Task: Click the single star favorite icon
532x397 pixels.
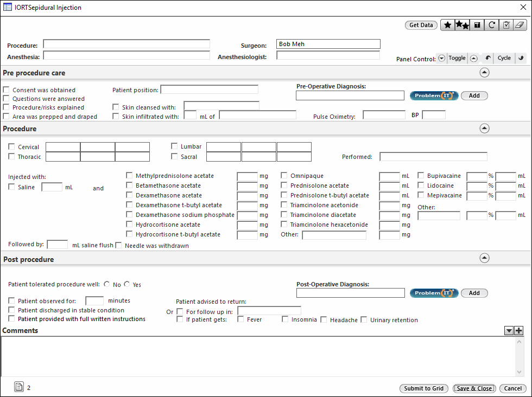Action: pos(448,25)
